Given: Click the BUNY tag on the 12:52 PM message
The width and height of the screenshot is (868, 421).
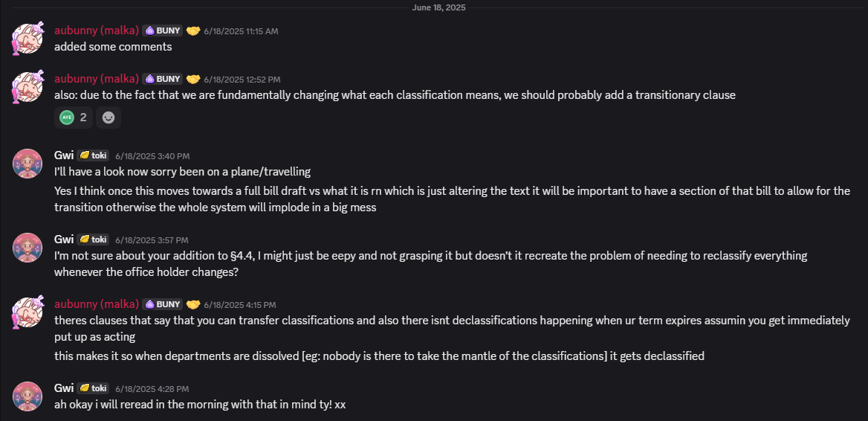Looking at the screenshot, I should (x=163, y=79).
